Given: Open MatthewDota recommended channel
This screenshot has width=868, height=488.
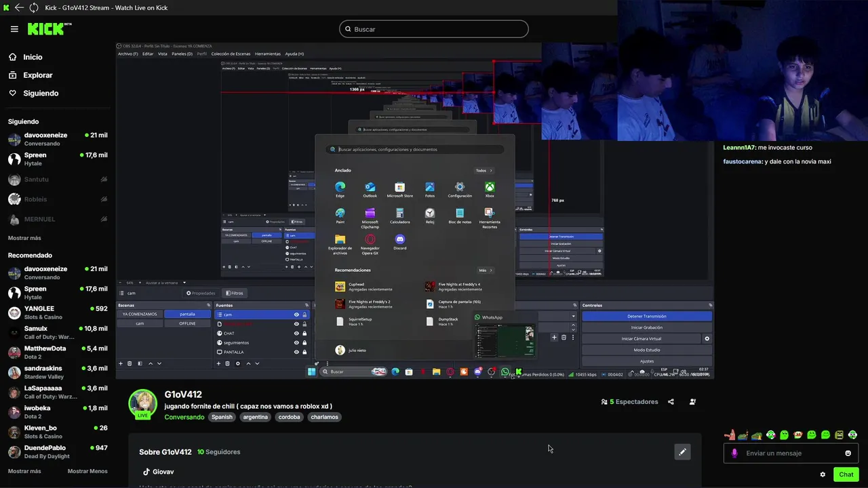Looking at the screenshot, I should click(57, 352).
